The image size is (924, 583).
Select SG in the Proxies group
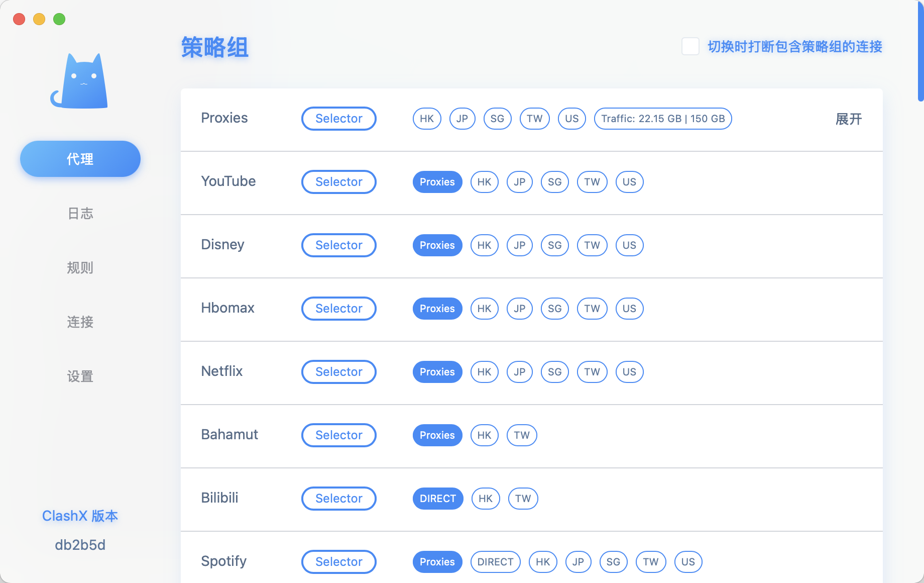(497, 119)
